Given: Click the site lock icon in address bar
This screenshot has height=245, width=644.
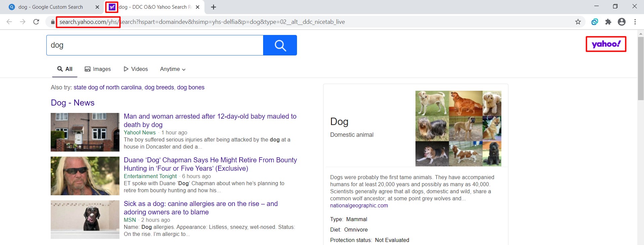Looking at the screenshot, I should 53,22.
